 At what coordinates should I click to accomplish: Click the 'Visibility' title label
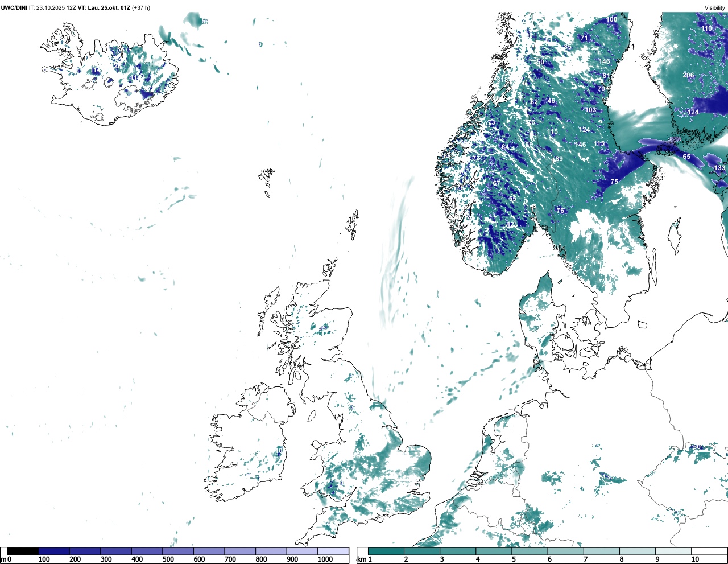715,8
